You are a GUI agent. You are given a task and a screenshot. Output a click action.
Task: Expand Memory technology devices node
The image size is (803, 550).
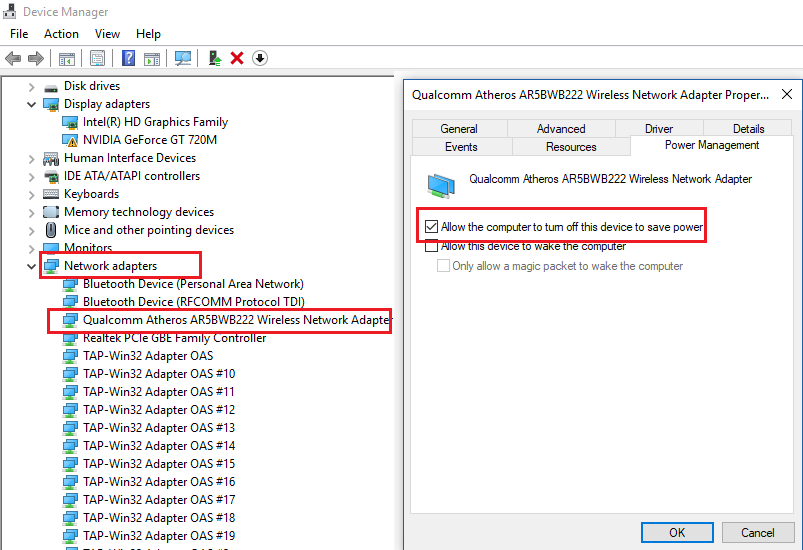tap(31, 213)
